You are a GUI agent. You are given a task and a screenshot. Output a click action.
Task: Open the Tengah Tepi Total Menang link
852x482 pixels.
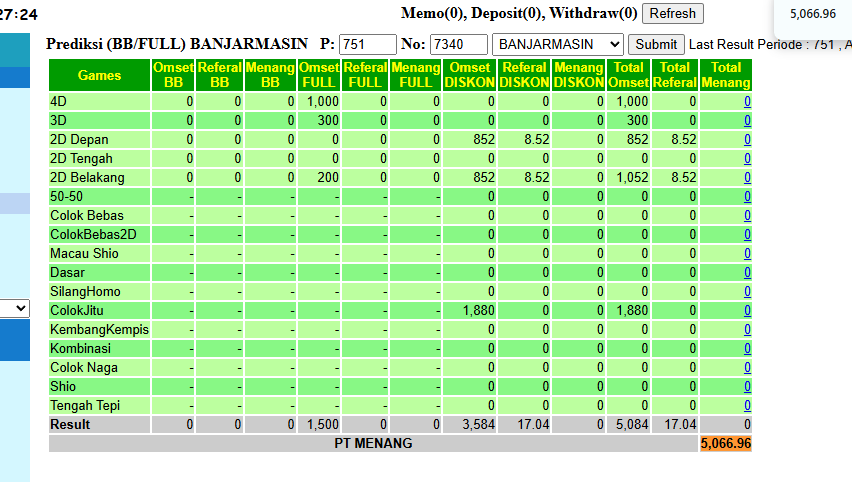pos(747,406)
